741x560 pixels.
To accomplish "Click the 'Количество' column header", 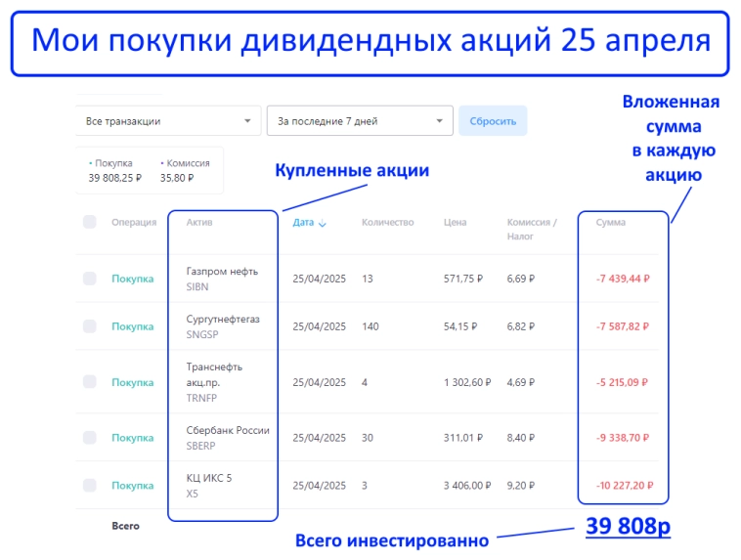I will (x=387, y=222).
